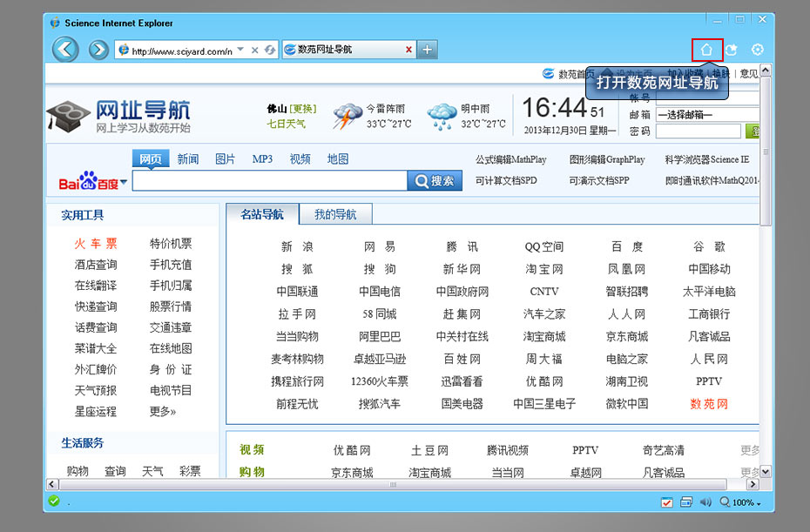Screen dimensions: 810x532
Task: Select the 网页 search tab
Action: pyautogui.click(x=151, y=159)
